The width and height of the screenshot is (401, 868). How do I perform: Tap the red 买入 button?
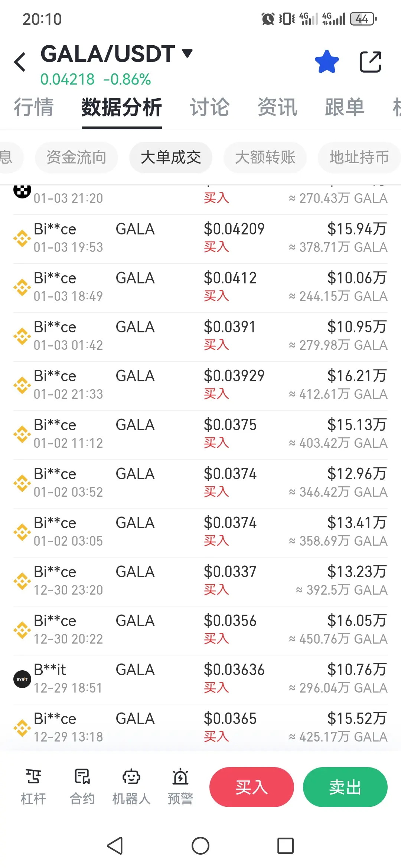point(252,787)
